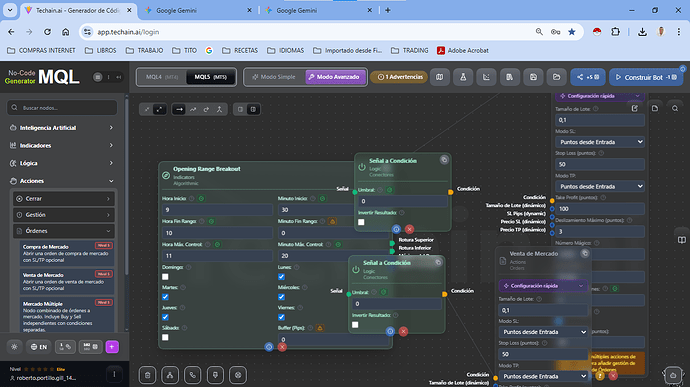The width and height of the screenshot is (690, 387).
Task: Expand the Cerrar subcategory
Action: click(x=64, y=199)
